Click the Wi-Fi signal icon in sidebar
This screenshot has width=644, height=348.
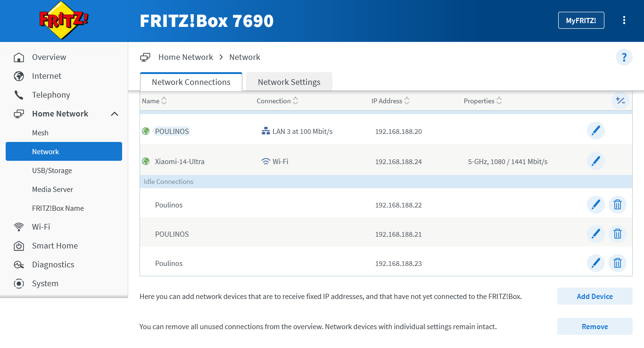[19, 227]
